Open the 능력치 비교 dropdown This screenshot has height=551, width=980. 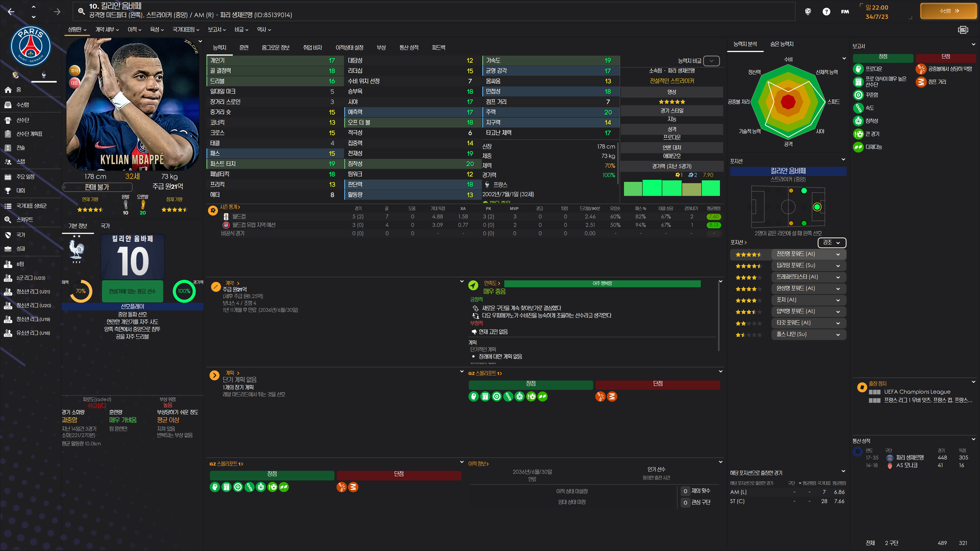coord(711,61)
